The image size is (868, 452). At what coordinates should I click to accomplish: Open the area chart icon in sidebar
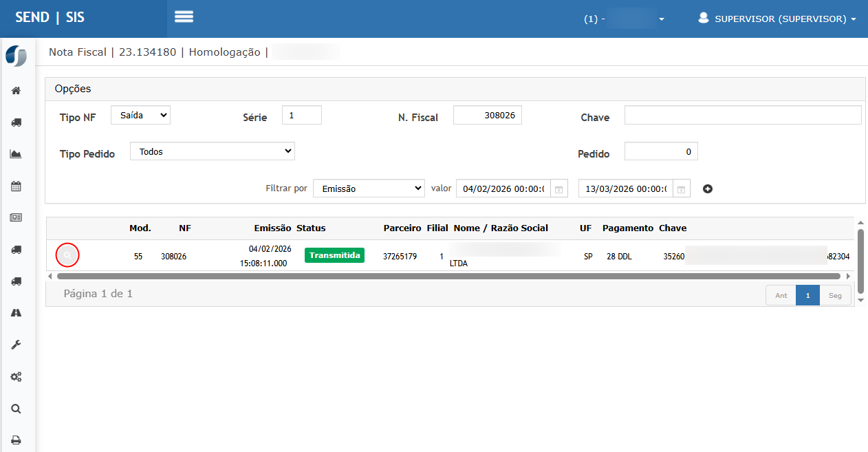pos(16,154)
